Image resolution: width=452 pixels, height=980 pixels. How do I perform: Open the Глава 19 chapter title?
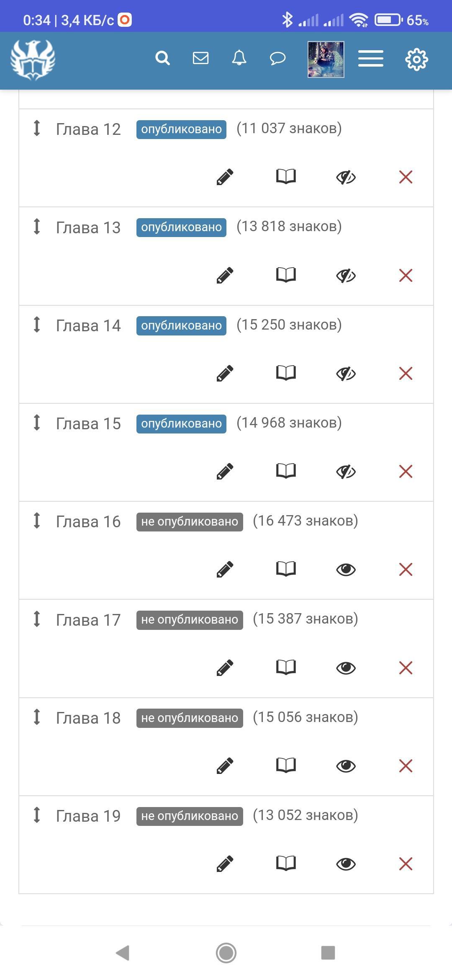[x=88, y=816]
